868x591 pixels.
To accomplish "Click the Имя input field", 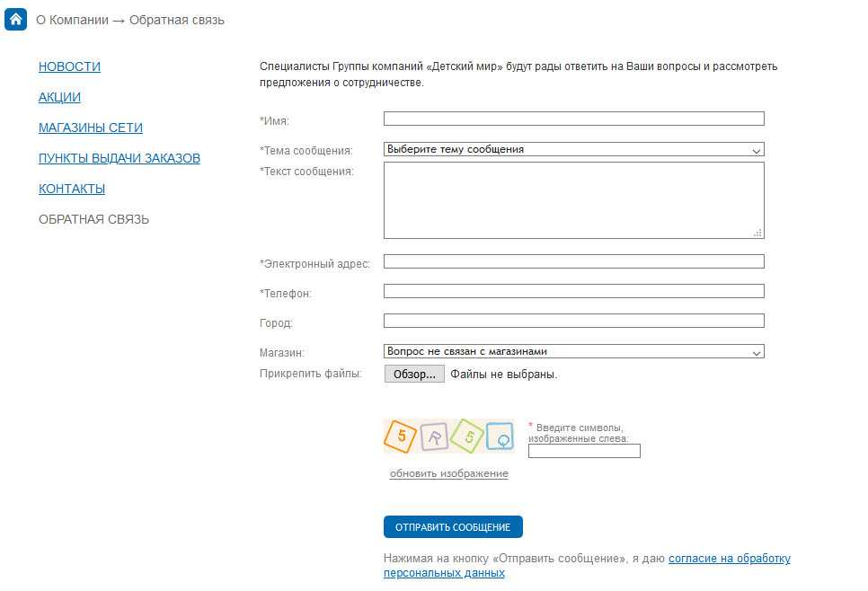I will pos(573,119).
